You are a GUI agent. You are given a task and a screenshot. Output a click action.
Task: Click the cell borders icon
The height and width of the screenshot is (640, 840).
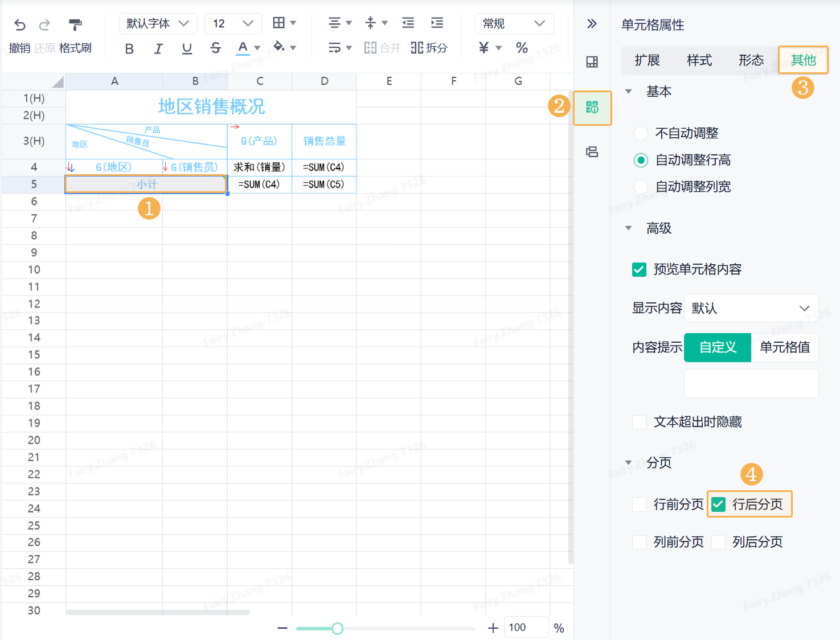click(x=278, y=23)
